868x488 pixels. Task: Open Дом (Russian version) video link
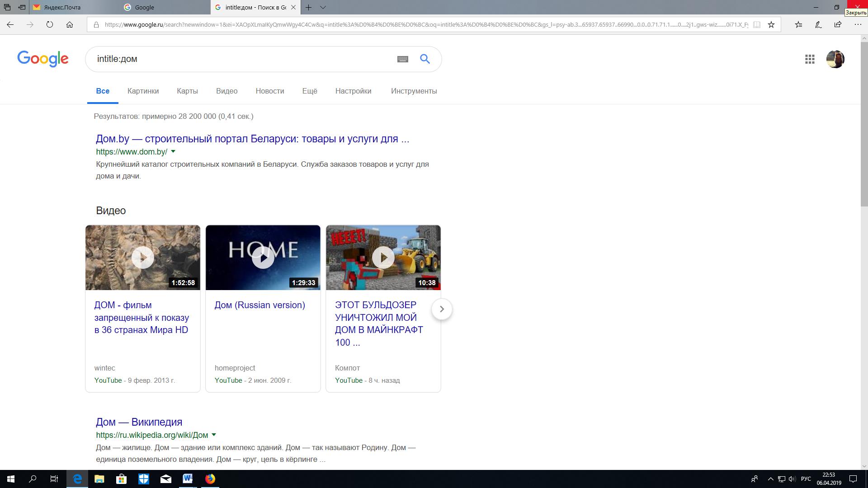click(x=259, y=305)
